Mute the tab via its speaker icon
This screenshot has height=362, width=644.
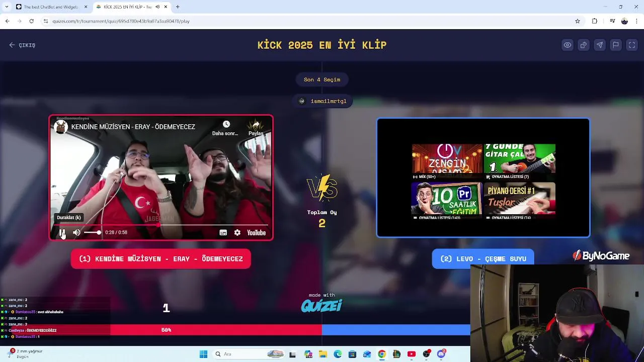[x=157, y=7]
